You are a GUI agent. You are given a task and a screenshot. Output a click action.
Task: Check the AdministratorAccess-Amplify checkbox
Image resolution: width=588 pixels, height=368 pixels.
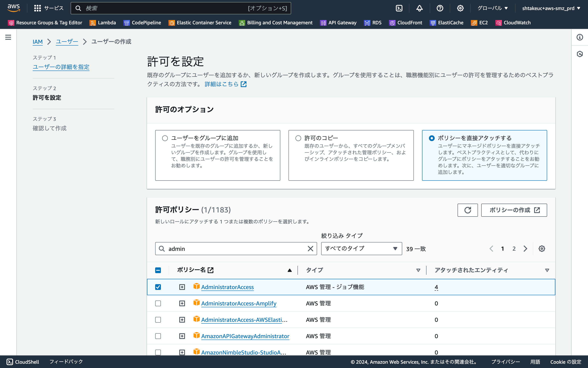pyautogui.click(x=158, y=303)
